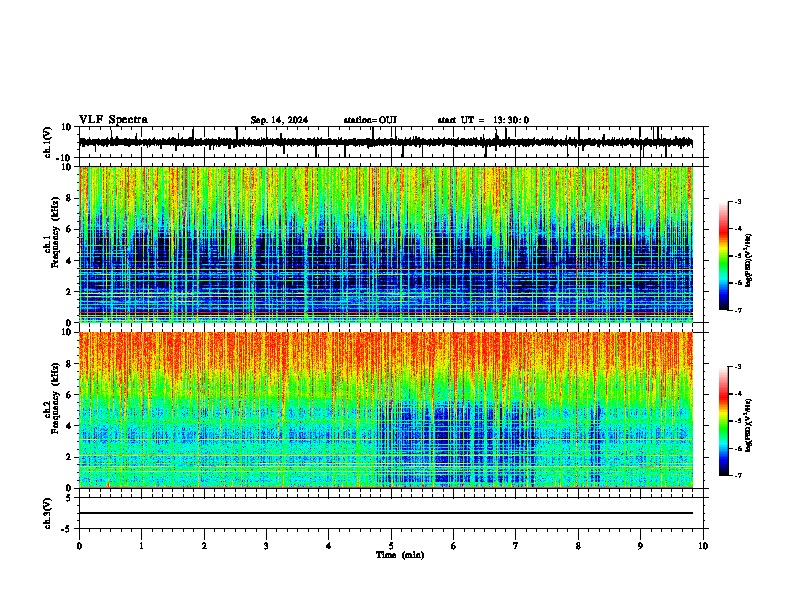This screenshot has height=612, width=792.
Task: Click the "0" time axis tick label
Action: pyautogui.click(x=79, y=546)
